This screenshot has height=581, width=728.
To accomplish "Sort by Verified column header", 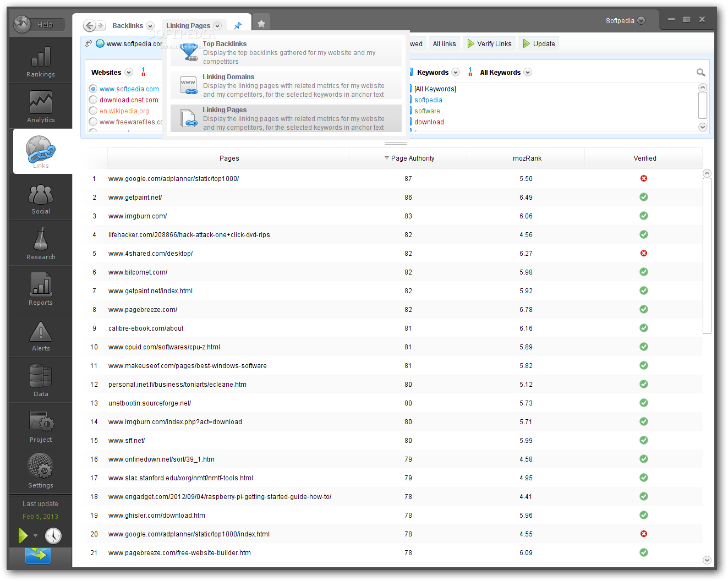I will [644, 158].
